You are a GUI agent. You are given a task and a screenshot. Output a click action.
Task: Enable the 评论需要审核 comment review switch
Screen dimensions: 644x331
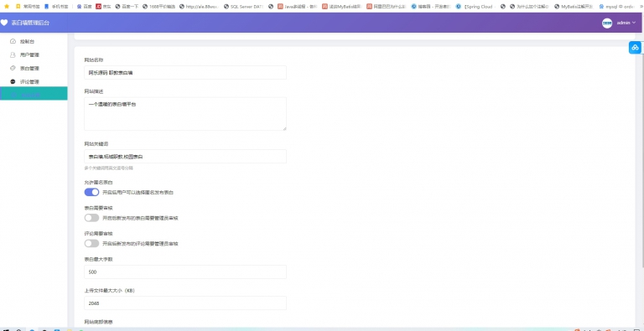tap(91, 244)
